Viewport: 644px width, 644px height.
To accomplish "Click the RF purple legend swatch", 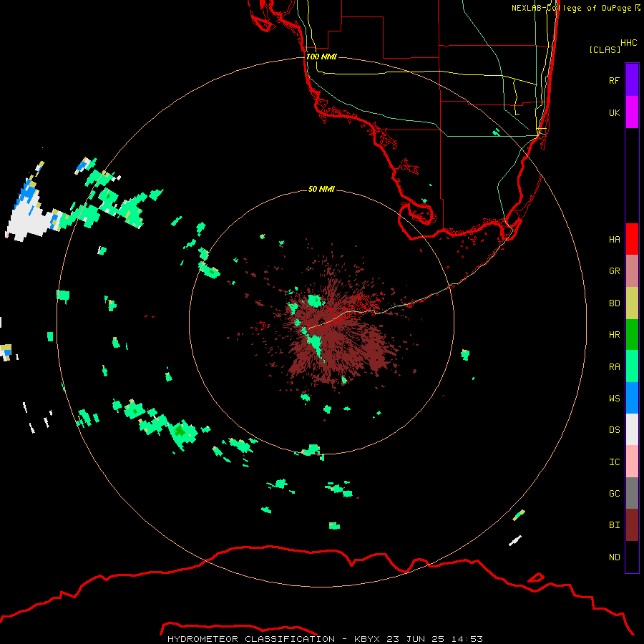I will click(x=632, y=80).
